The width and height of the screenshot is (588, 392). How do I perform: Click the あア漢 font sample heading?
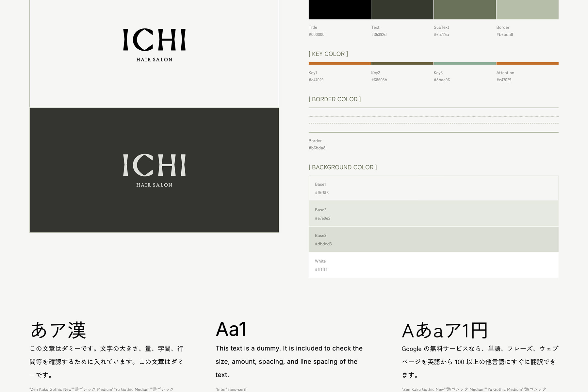tap(58, 330)
